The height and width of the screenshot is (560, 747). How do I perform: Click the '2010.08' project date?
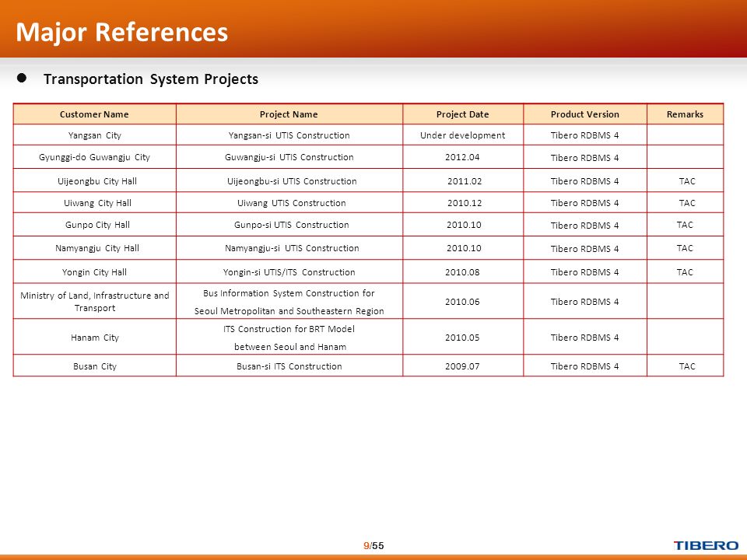pos(462,272)
